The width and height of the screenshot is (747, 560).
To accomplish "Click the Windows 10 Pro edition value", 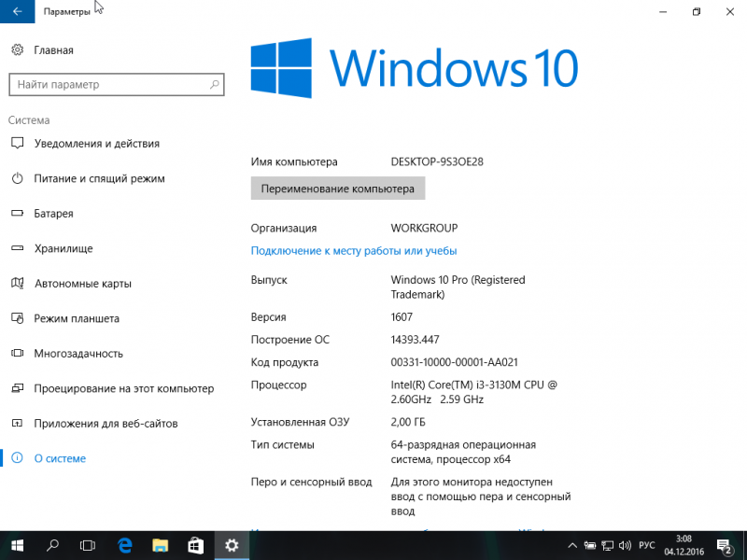I will [458, 287].
